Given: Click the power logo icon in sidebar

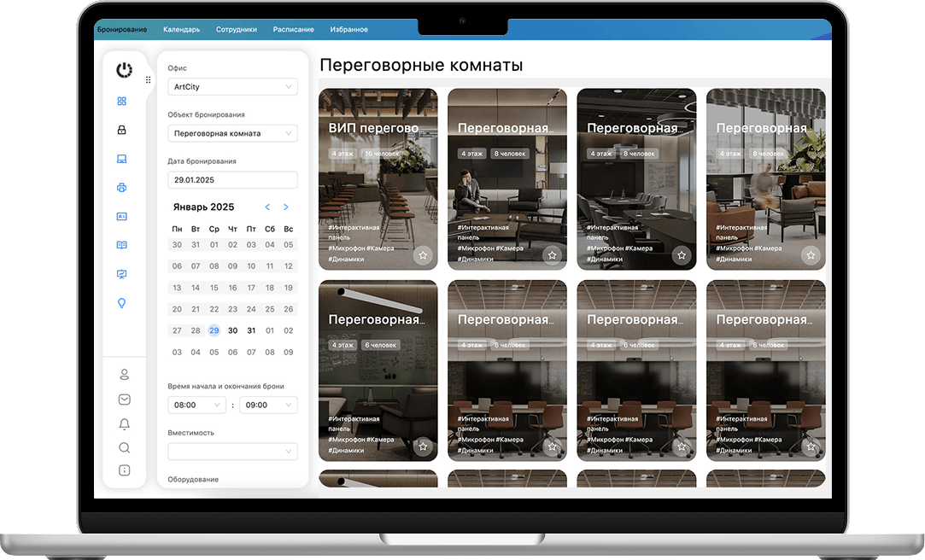Looking at the screenshot, I should pos(124,70).
